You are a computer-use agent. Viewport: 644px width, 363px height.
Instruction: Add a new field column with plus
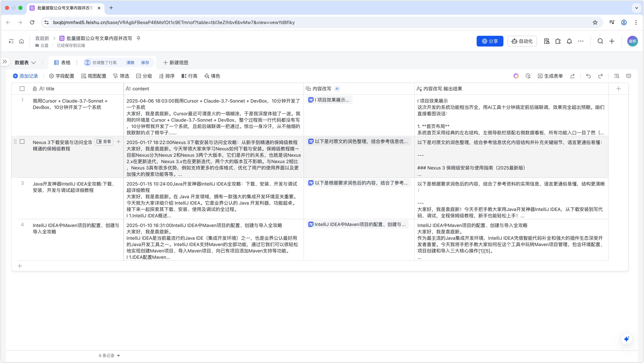coord(618,89)
